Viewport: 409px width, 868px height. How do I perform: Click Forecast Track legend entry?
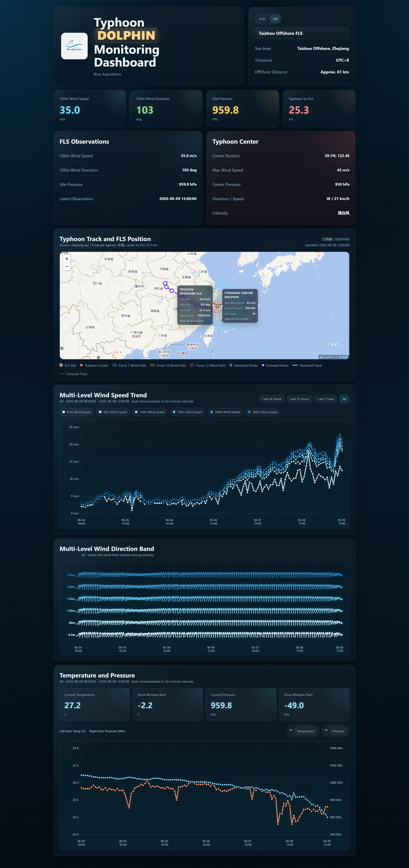coord(73,374)
